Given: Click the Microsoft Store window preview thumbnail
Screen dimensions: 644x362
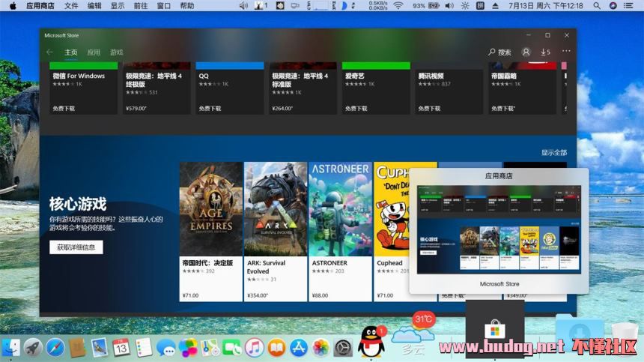Looking at the screenshot, I should click(499, 229).
